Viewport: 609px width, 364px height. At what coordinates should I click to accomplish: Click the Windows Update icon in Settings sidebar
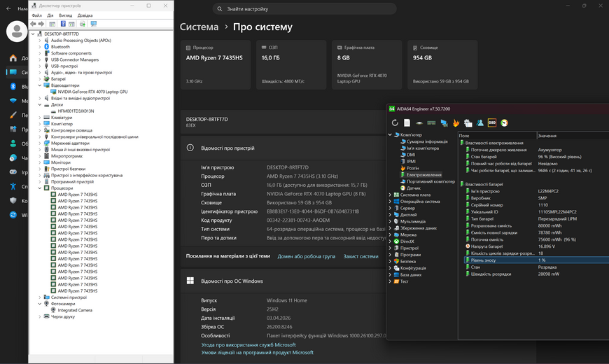pyautogui.click(x=13, y=215)
